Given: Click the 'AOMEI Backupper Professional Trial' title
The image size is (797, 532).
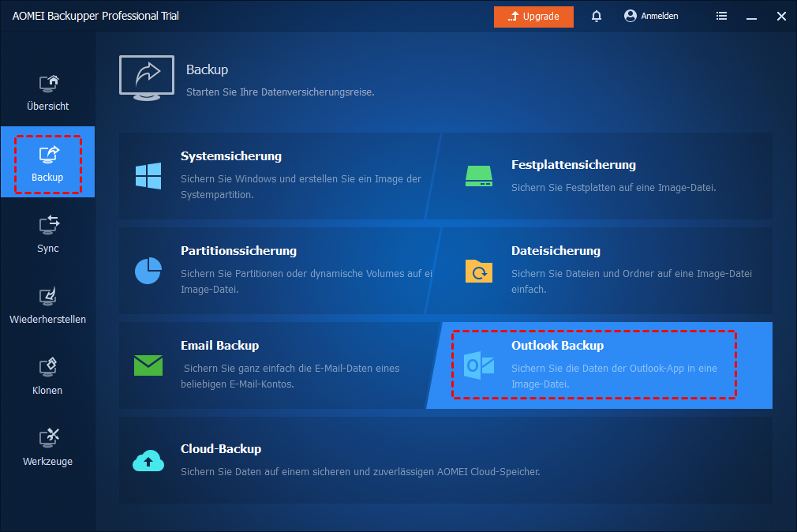Looking at the screenshot, I should point(95,16).
